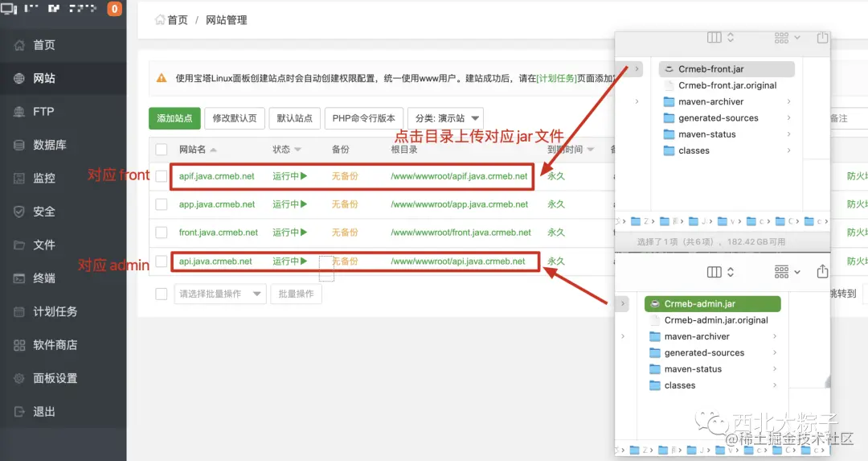Click the home icon in the breadcrumb
This screenshot has height=461, width=868.
159,20
